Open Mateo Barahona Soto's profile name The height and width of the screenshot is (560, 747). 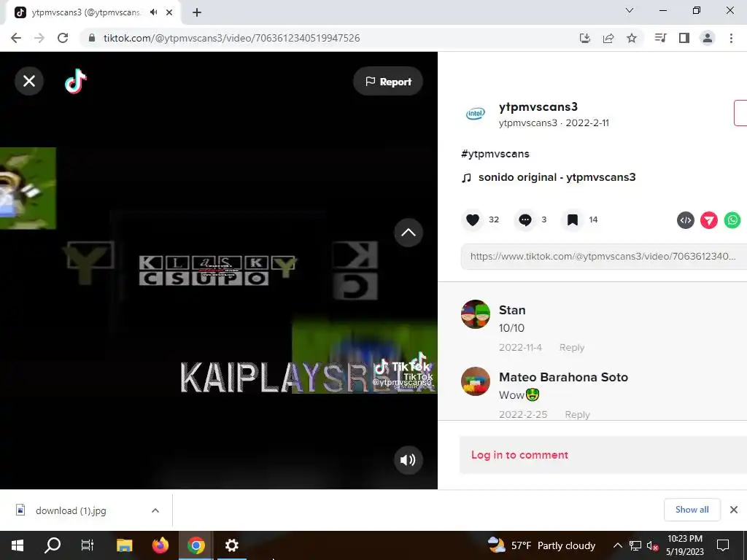[x=564, y=377]
